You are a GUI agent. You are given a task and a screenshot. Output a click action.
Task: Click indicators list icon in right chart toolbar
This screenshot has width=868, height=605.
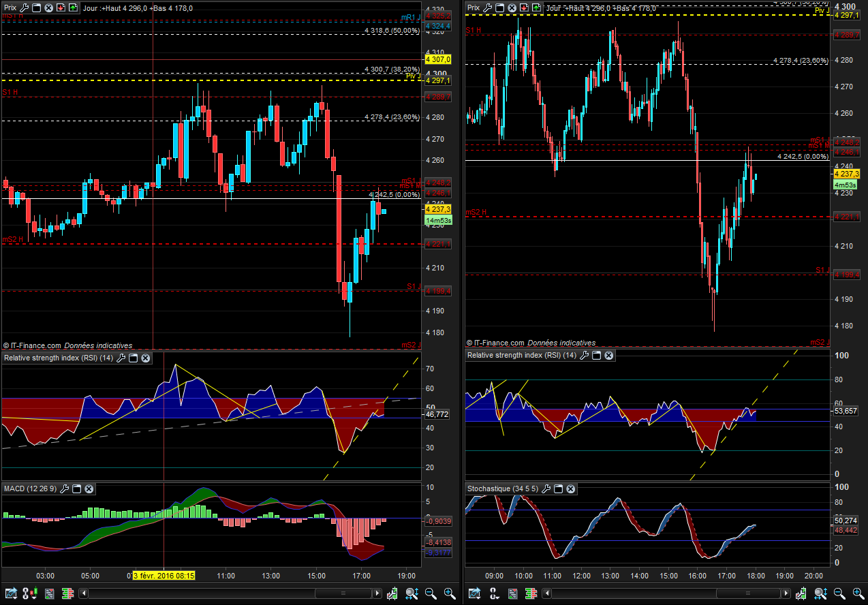coord(512,593)
